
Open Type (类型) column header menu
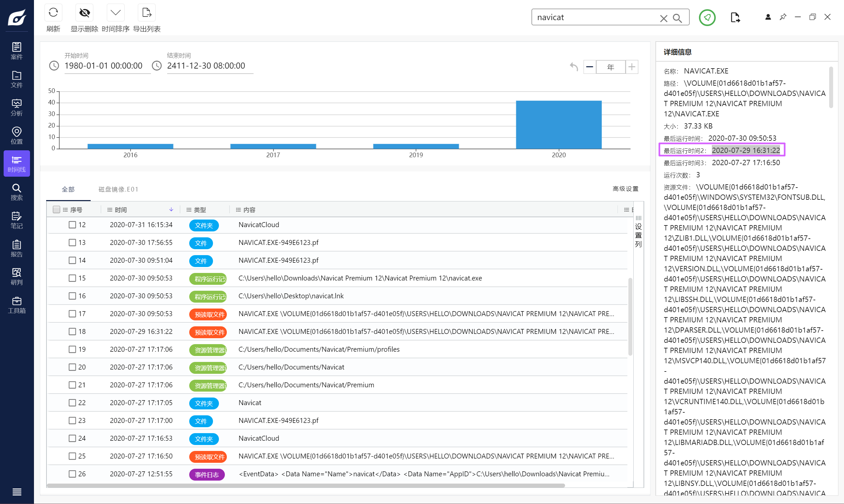189,210
